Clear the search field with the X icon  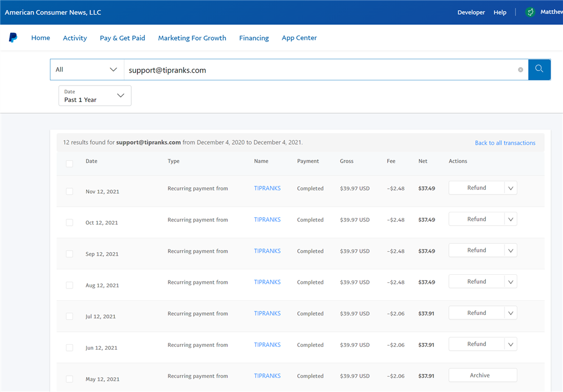point(520,70)
